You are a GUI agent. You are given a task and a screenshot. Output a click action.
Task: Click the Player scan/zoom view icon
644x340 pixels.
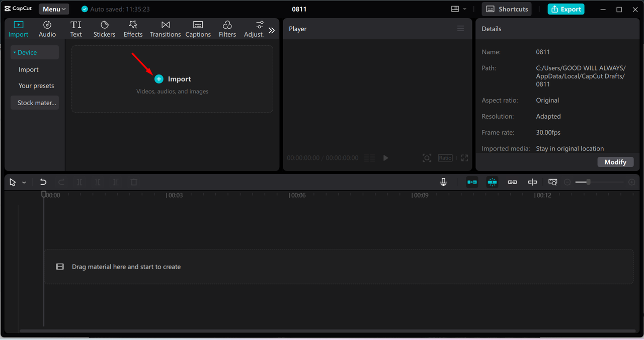[x=427, y=158]
